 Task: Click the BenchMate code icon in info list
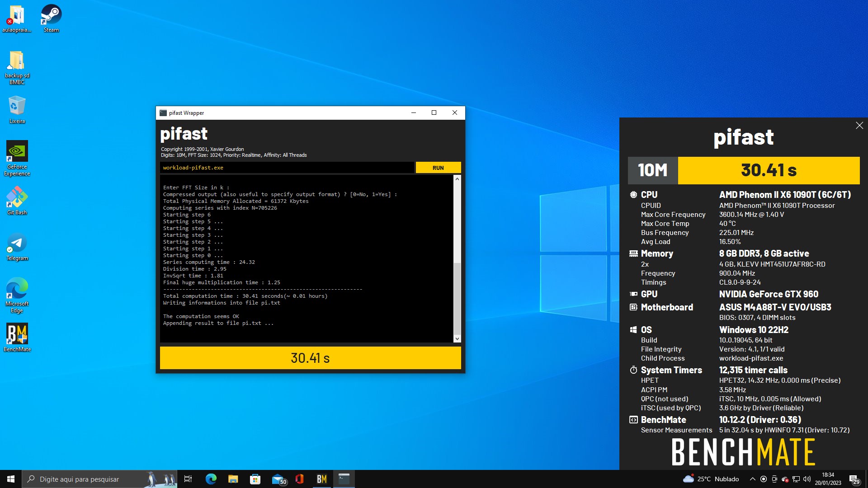[633, 420]
